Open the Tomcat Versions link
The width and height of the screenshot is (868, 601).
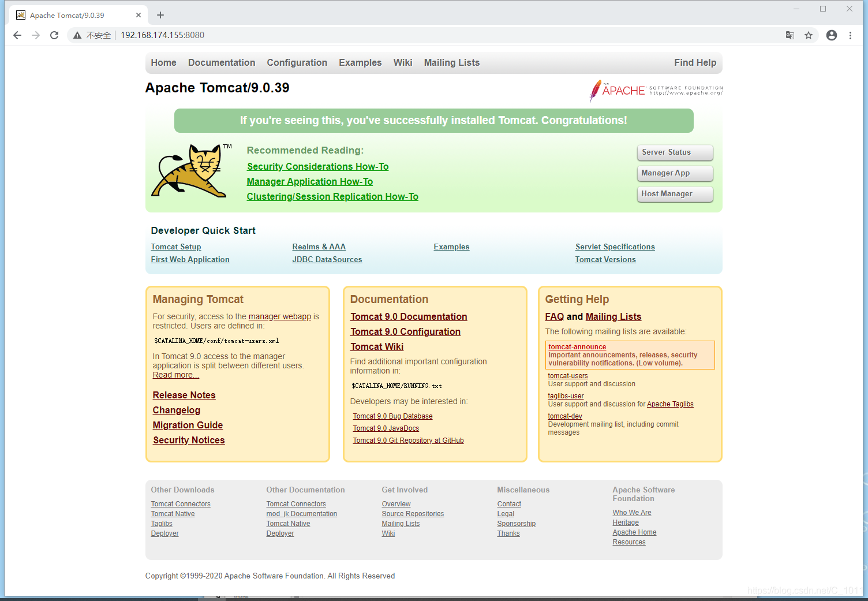pos(605,259)
